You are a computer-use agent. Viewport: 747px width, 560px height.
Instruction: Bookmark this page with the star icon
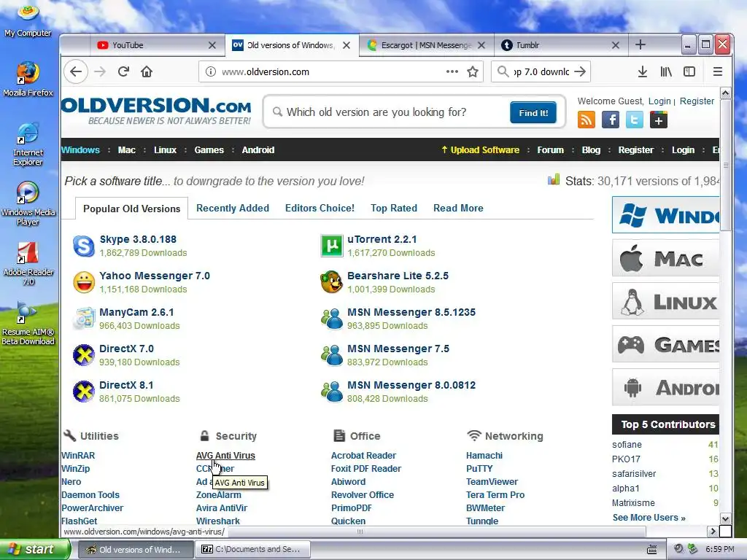(x=473, y=71)
